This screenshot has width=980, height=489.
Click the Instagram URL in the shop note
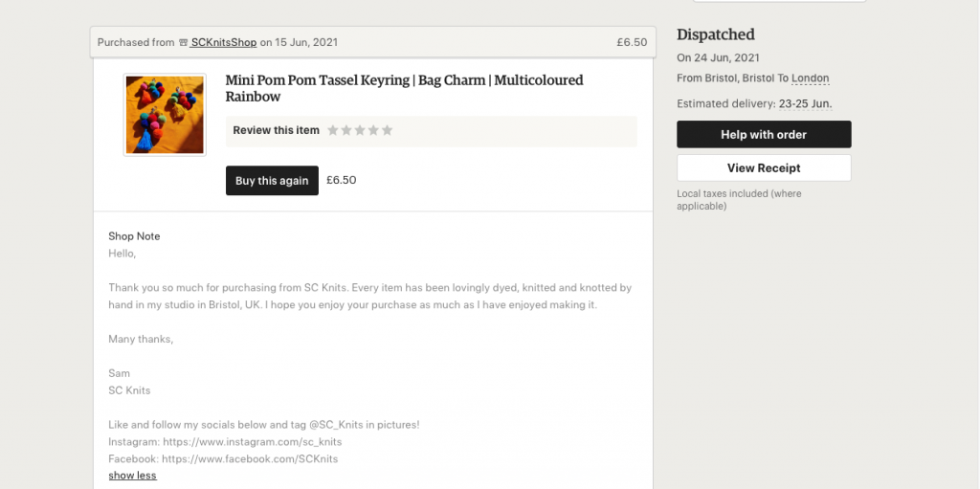pos(252,442)
